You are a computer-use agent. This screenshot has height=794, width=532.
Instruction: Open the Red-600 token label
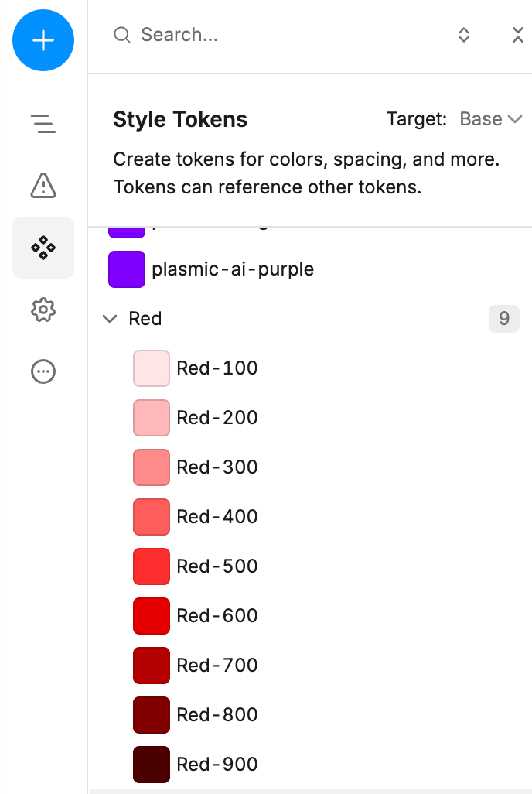click(217, 616)
